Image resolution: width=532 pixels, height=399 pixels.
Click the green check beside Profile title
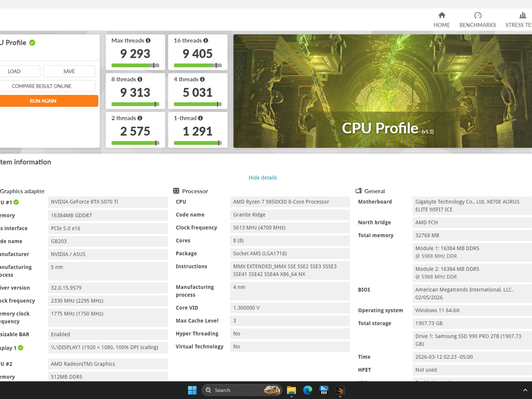(32, 43)
